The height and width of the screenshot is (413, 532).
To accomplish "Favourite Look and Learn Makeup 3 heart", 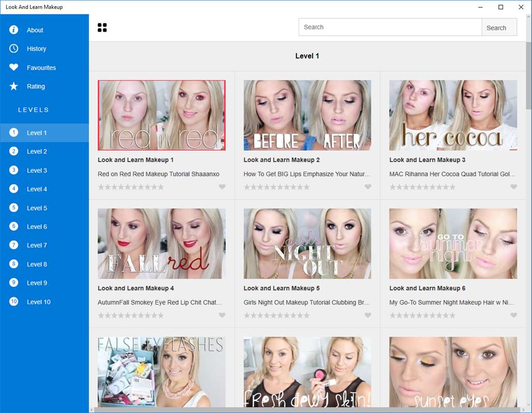I will tap(514, 187).
